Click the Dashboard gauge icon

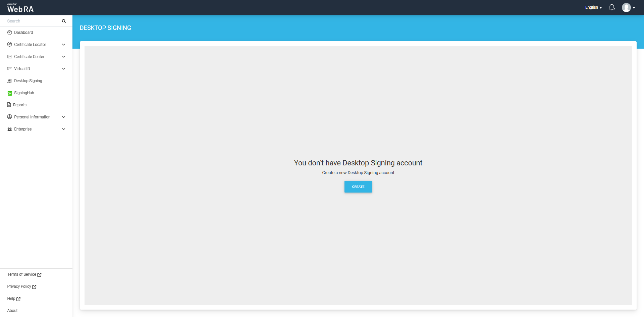[x=10, y=33]
